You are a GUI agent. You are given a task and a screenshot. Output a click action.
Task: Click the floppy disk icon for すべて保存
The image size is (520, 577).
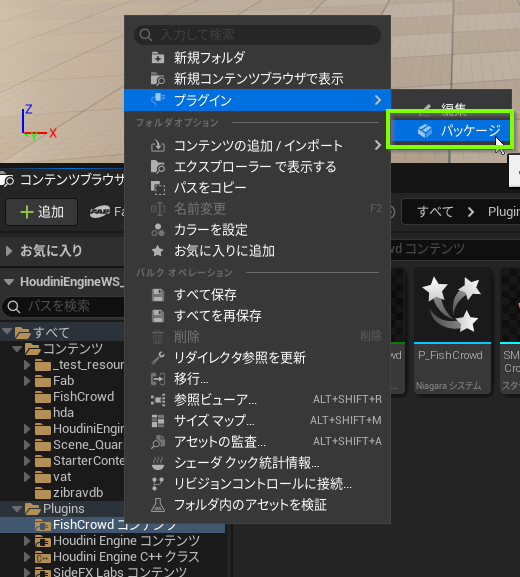(x=158, y=295)
